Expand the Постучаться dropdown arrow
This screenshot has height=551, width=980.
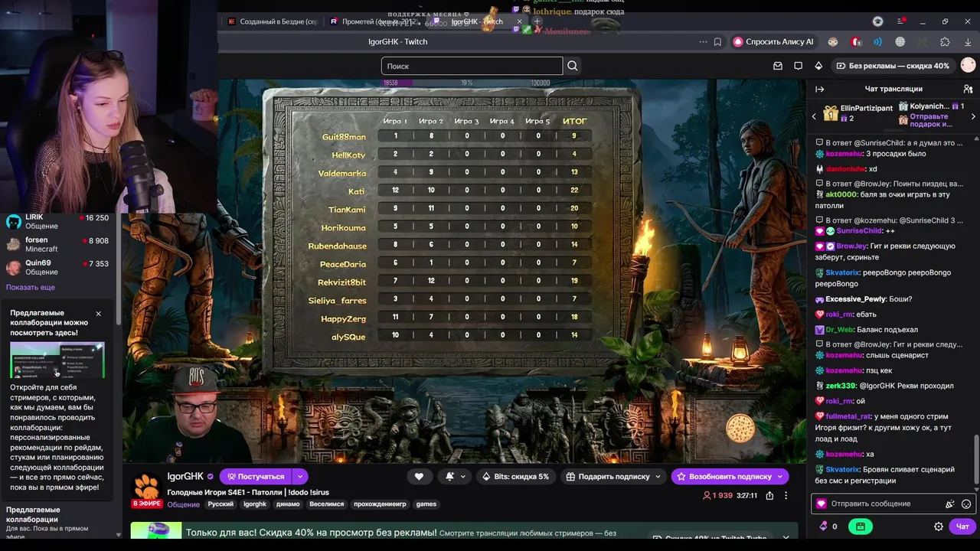300,476
